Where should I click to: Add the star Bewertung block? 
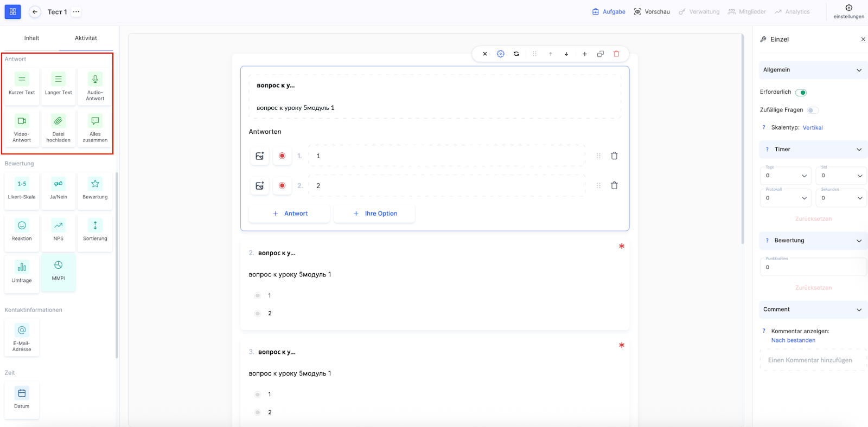coord(95,190)
